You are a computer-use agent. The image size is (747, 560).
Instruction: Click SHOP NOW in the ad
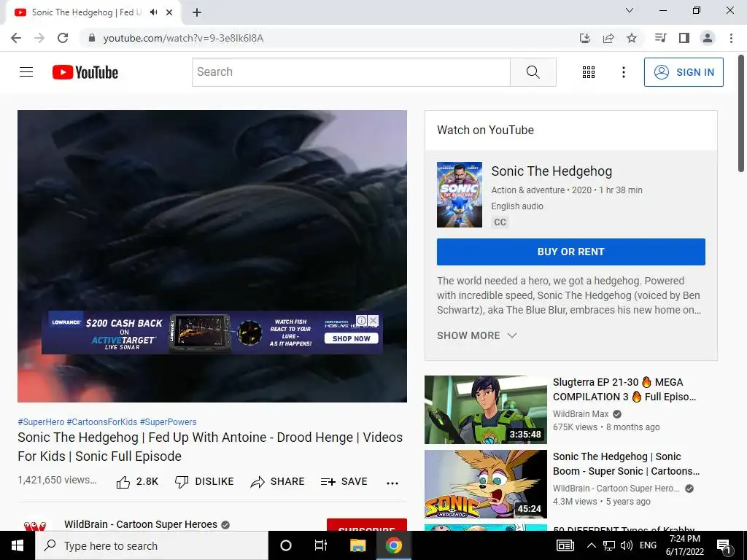(x=351, y=338)
